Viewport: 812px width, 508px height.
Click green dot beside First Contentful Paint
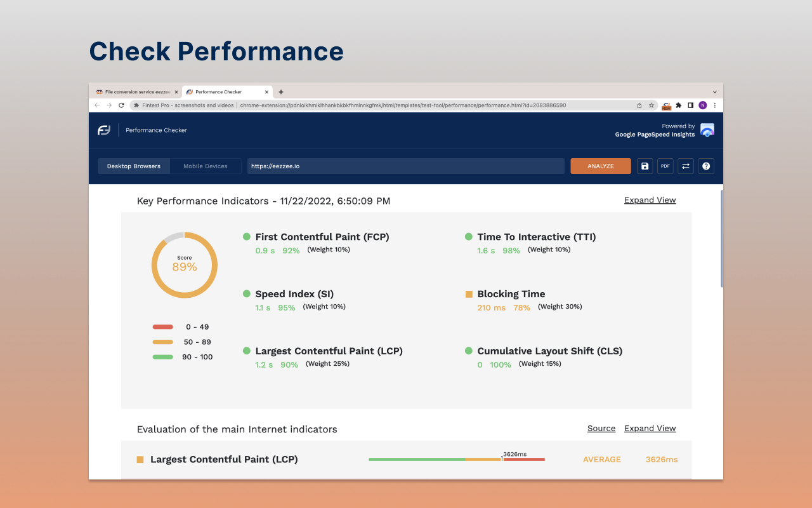click(x=247, y=237)
